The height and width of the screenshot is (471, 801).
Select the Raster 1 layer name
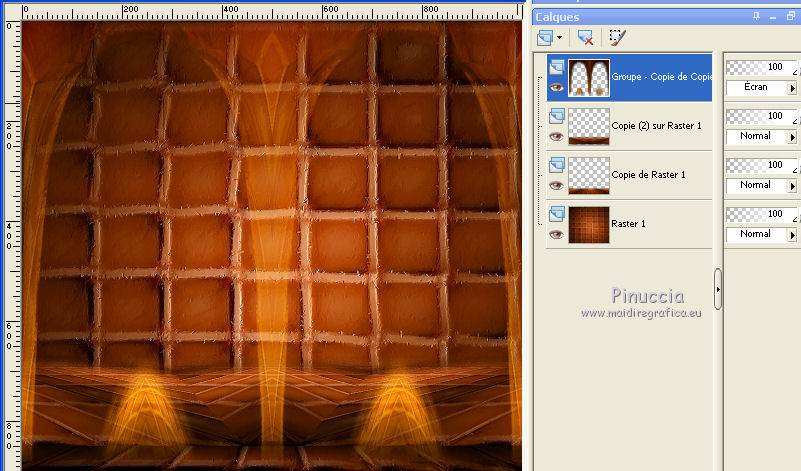point(629,224)
